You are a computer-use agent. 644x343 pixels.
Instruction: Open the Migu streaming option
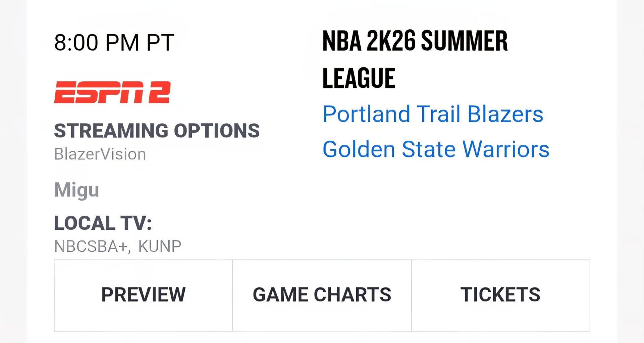76,190
